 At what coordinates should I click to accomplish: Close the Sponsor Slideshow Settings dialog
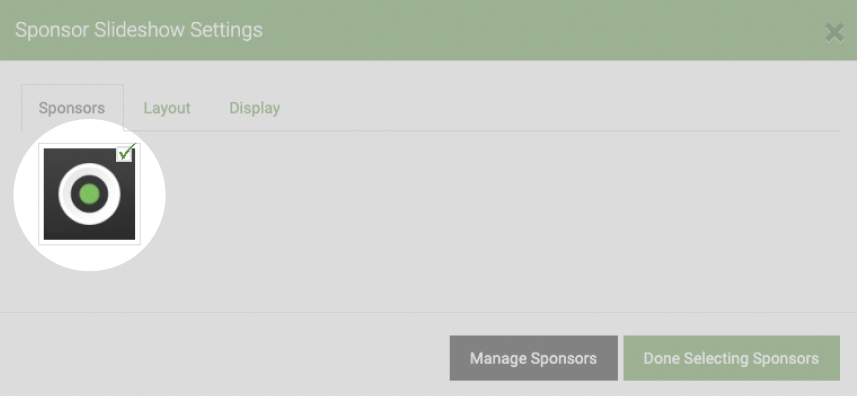834,33
